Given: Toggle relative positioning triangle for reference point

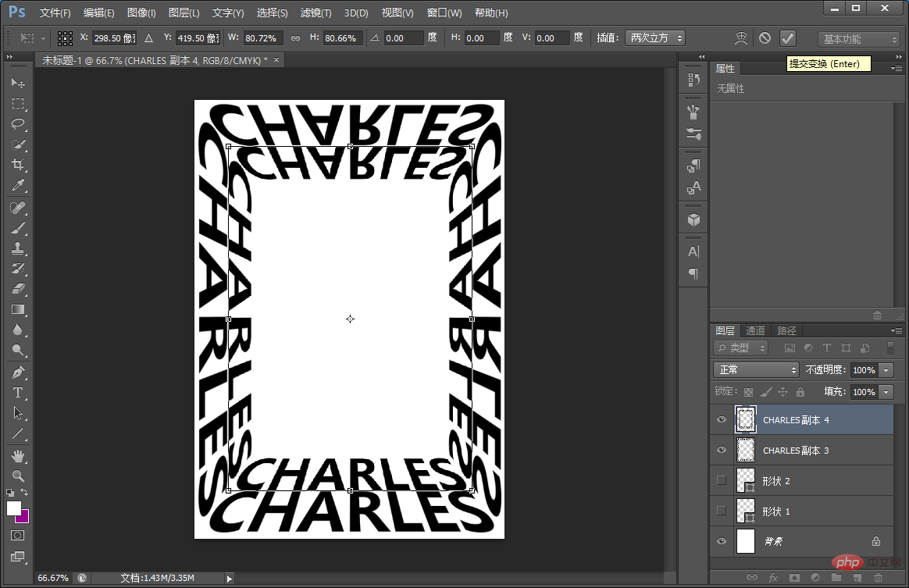Looking at the screenshot, I should pyautogui.click(x=149, y=38).
